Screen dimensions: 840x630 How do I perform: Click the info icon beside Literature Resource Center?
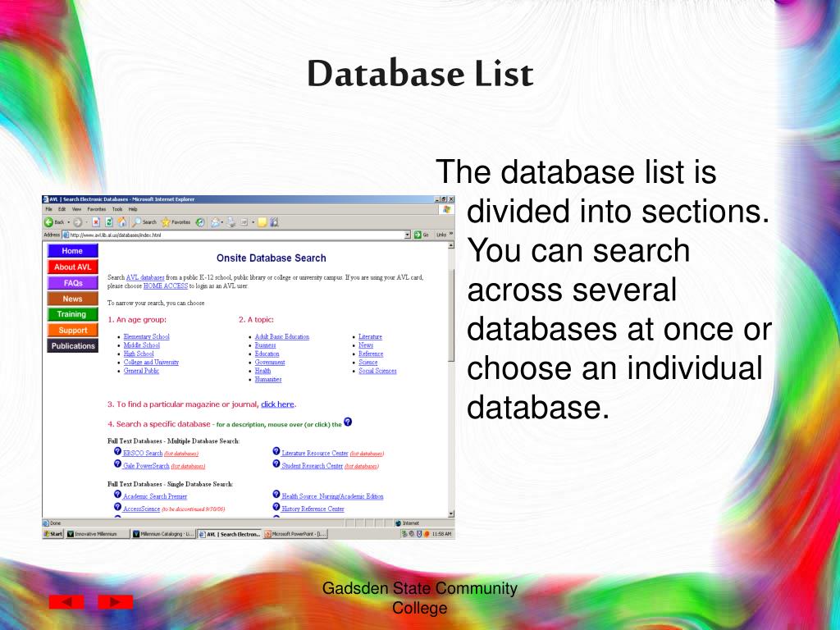[x=276, y=451]
